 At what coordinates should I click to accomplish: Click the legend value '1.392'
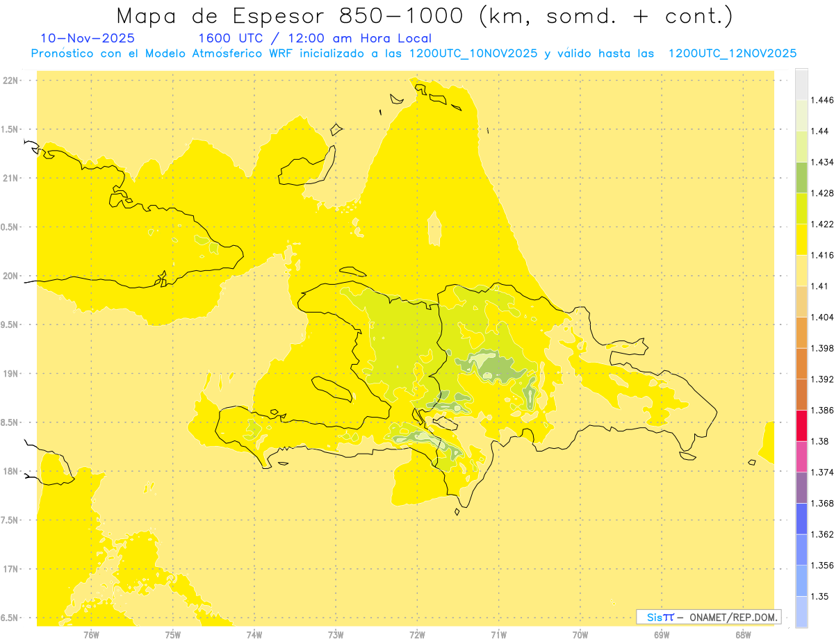(823, 379)
